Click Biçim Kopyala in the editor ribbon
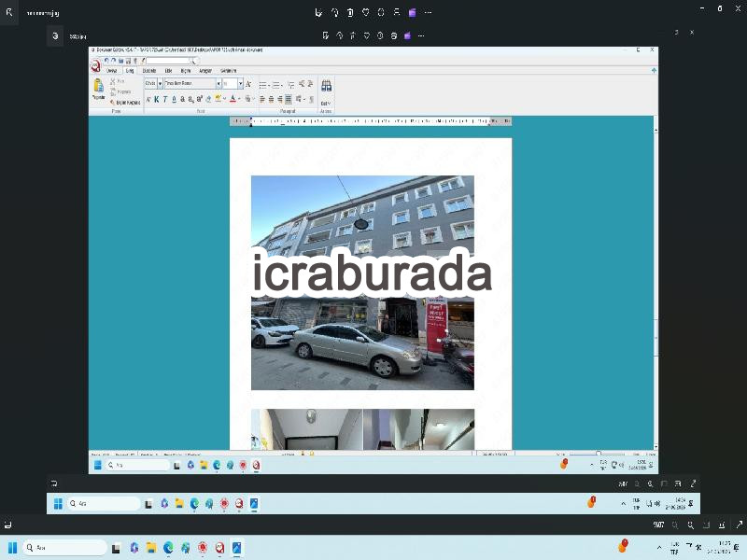 coord(125,103)
